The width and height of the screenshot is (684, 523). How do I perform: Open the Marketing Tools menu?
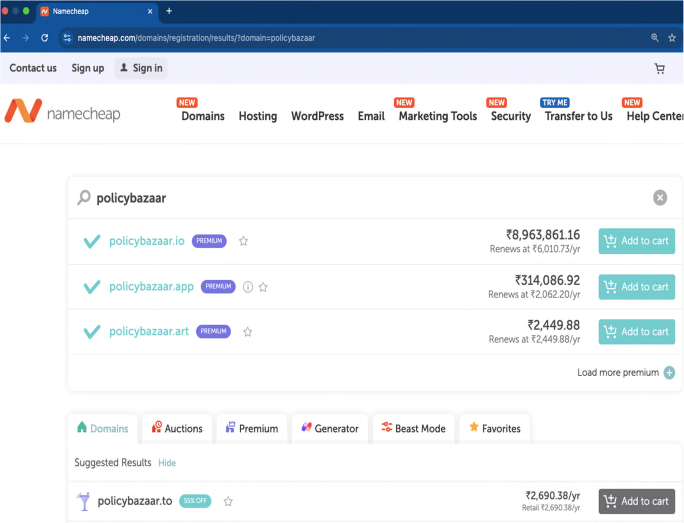438,116
